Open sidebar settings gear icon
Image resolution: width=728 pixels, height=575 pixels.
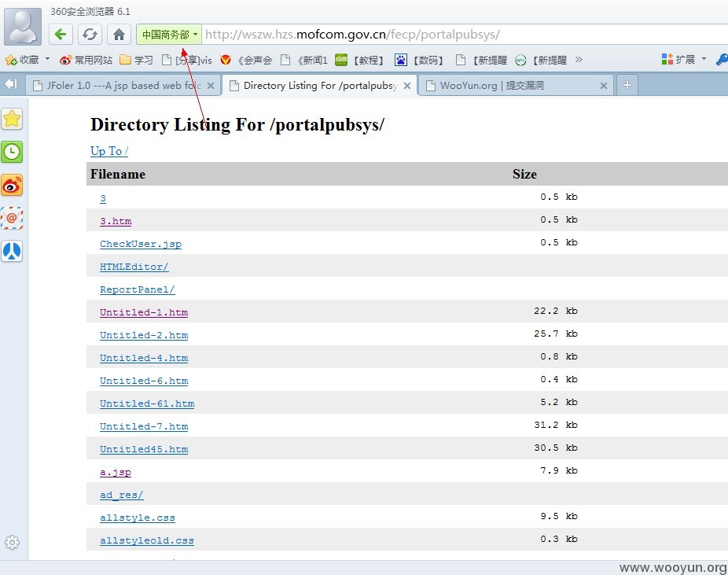(12, 542)
